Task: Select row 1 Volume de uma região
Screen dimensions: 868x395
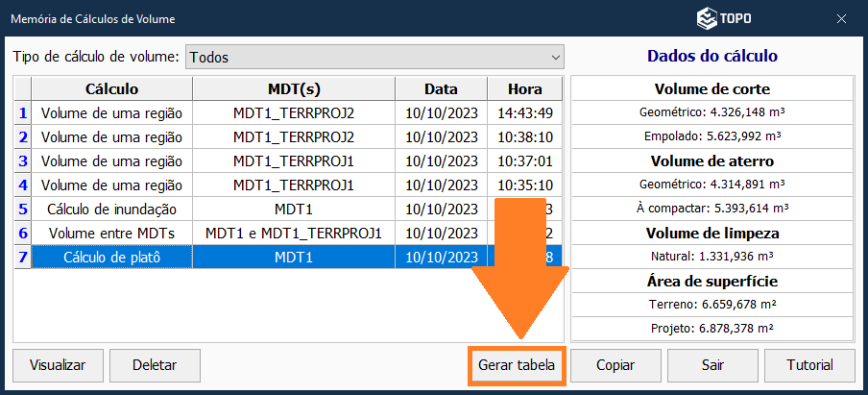Action: point(111,112)
